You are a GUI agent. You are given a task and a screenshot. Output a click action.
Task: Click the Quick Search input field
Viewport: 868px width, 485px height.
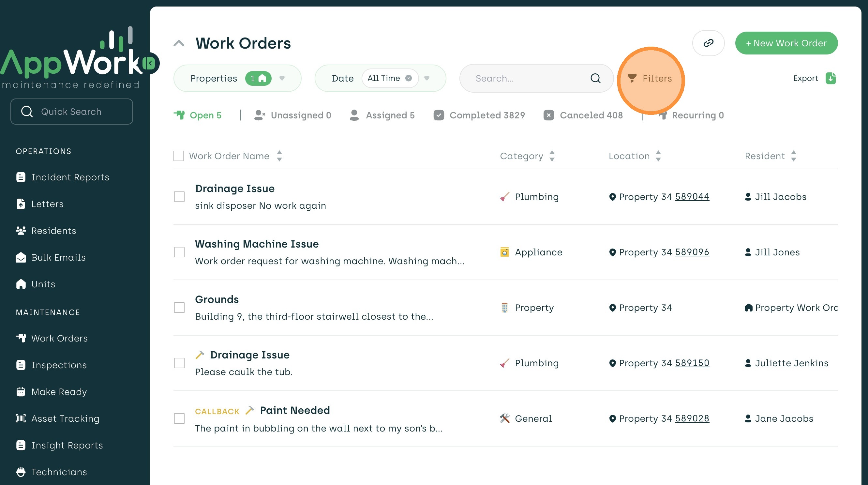click(71, 112)
